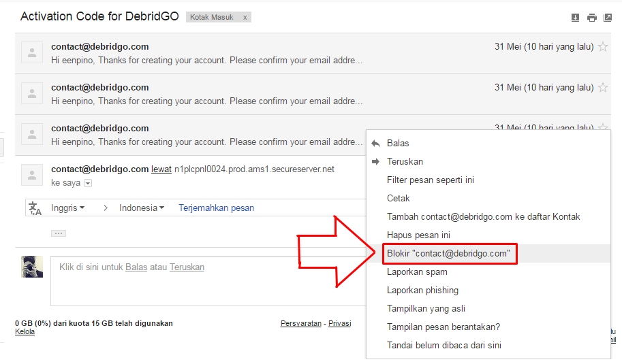Click the subject Activation Code for DebridGO
This screenshot has width=622, height=364.
tap(99, 16)
